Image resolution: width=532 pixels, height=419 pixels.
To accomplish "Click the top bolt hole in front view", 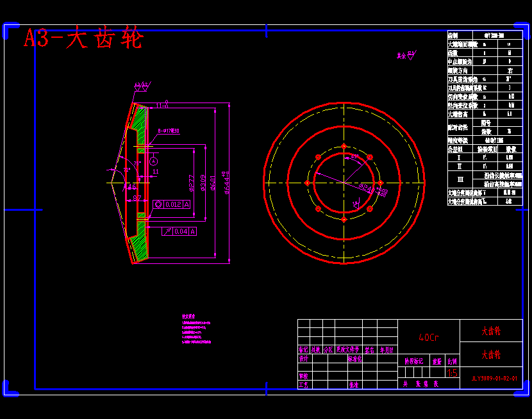I will pyautogui.click(x=344, y=147).
